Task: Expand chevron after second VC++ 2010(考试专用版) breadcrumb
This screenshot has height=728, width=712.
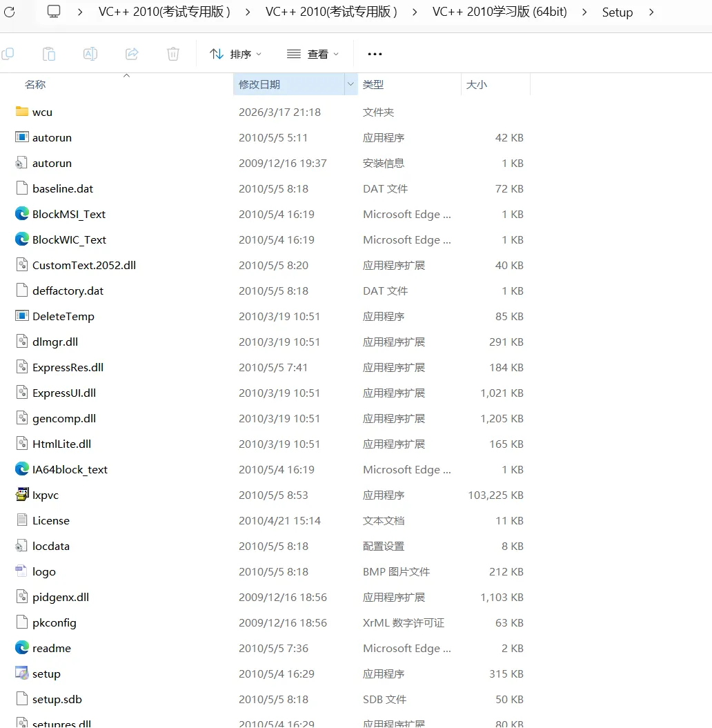Action: tap(415, 12)
